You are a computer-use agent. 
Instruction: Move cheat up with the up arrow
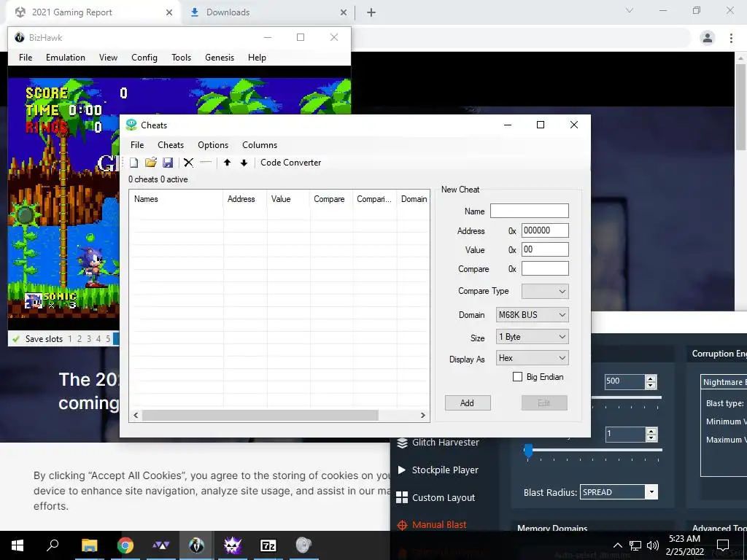point(228,163)
